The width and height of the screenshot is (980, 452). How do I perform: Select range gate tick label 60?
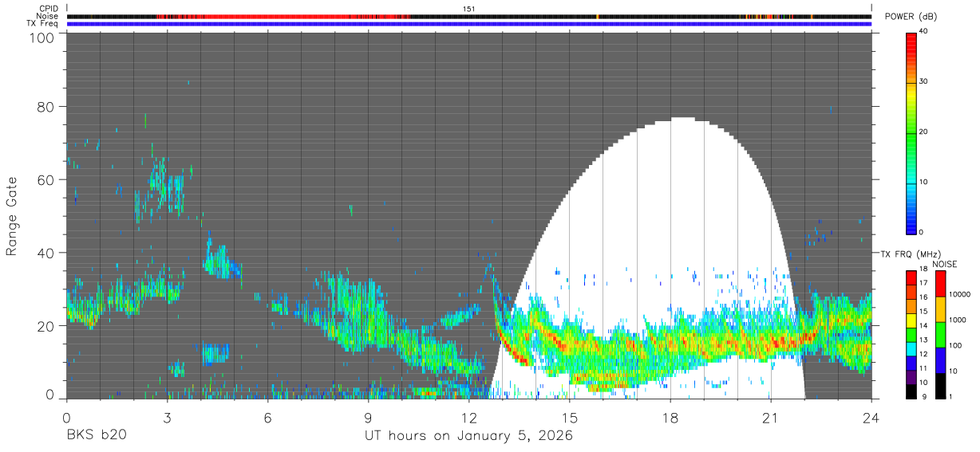point(48,180)
